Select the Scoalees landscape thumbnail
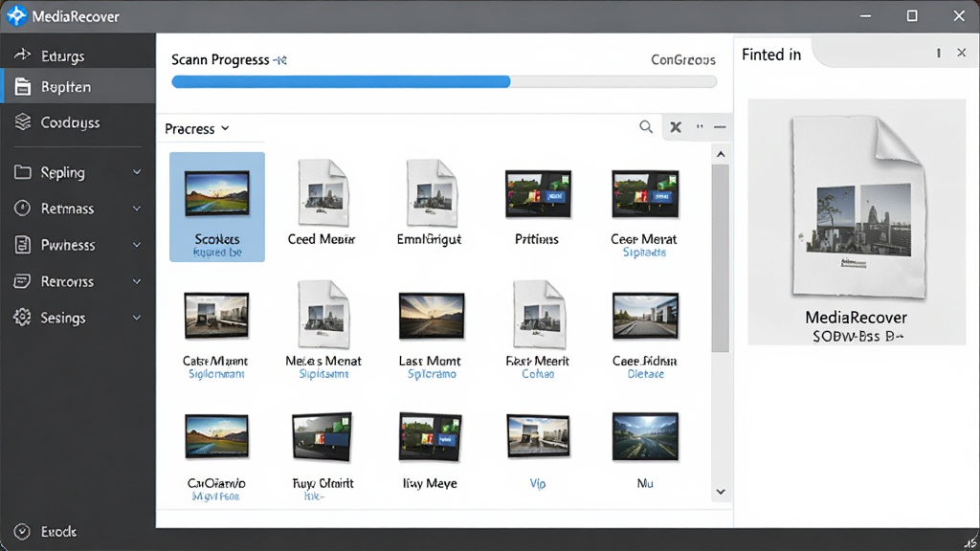980x551 pixels. click(x=217, y=194)
